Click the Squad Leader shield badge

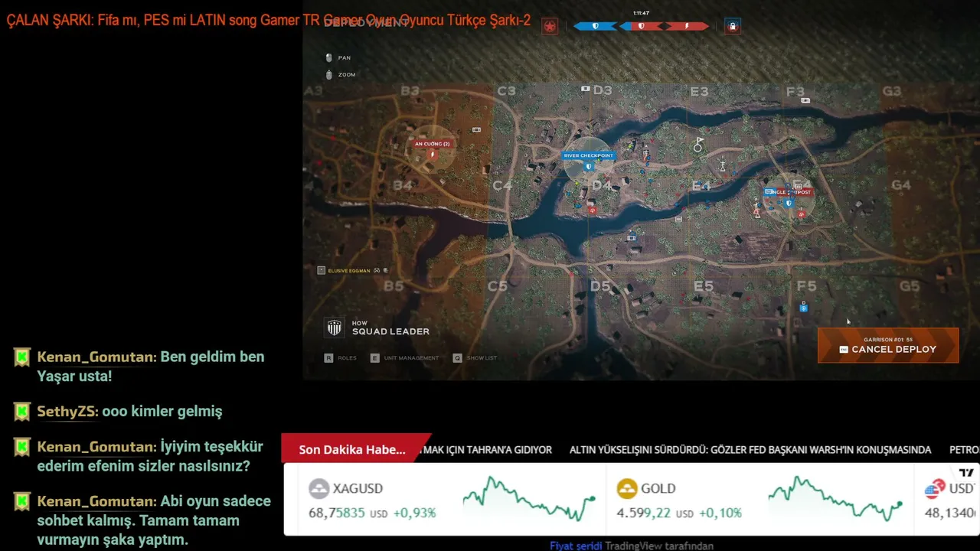pyautogui.click(x=335, y=328)
